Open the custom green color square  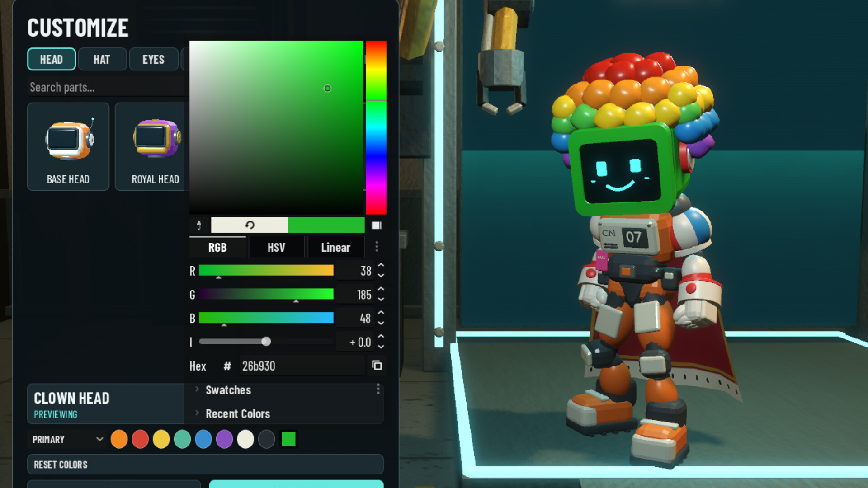pyautogui.click(x=288, y=439)
